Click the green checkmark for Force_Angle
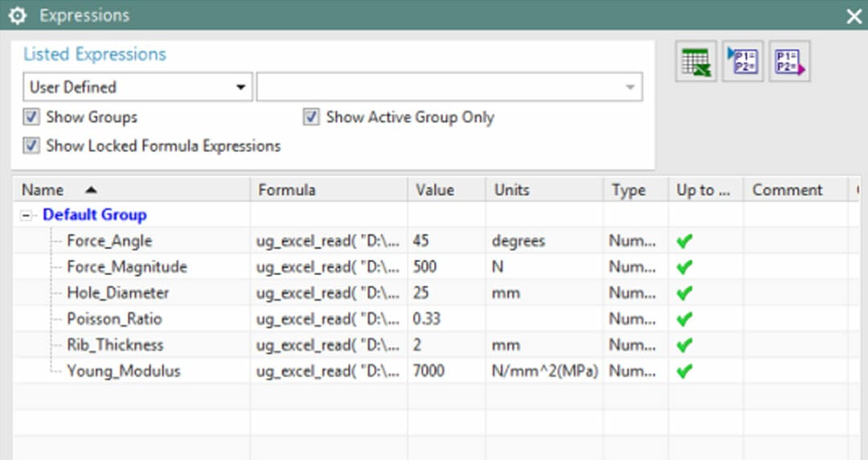The image size is (868, 460). (685, 241)
